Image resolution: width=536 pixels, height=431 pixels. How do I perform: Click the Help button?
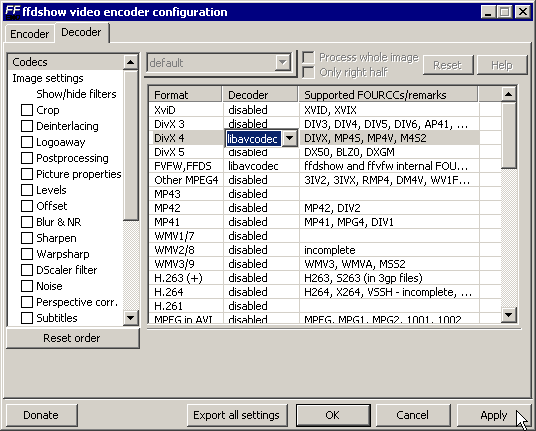pyautogui.click(x=502, y=65)
